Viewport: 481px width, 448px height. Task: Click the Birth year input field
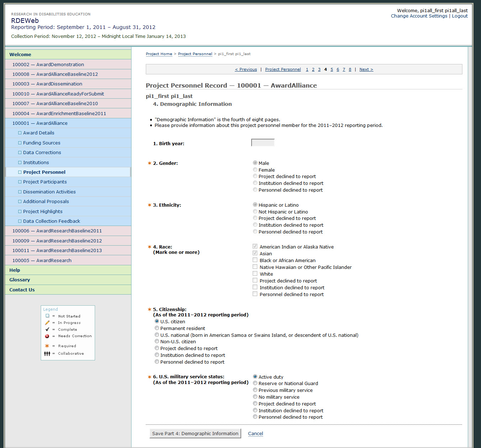point(263,143)
